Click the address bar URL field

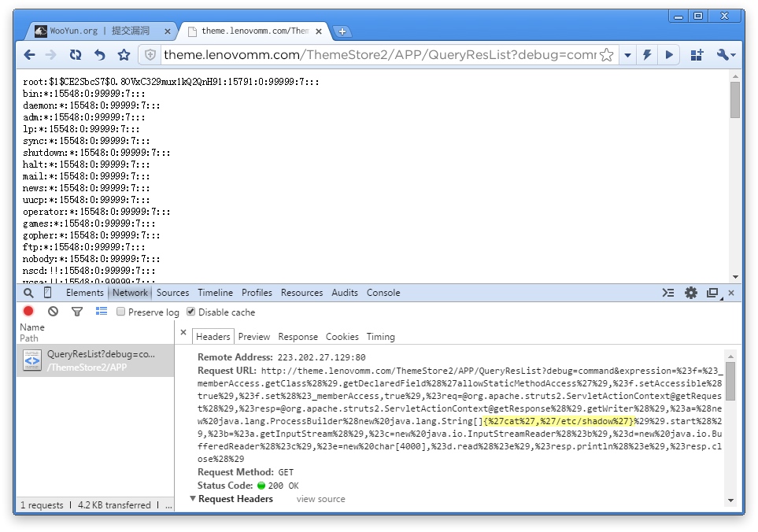(x=380, y=55)
